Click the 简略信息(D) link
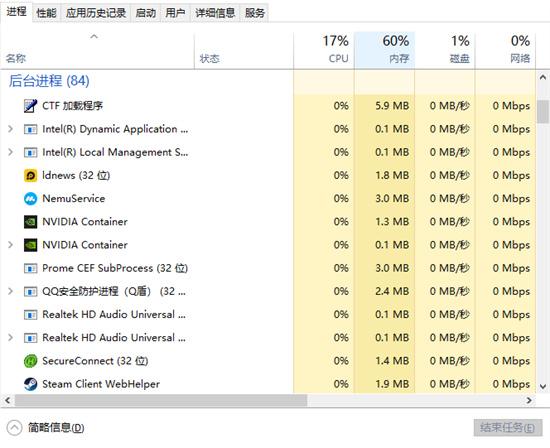Image resolution: width=550 pixels, height=448 pixels. [56, 428]
